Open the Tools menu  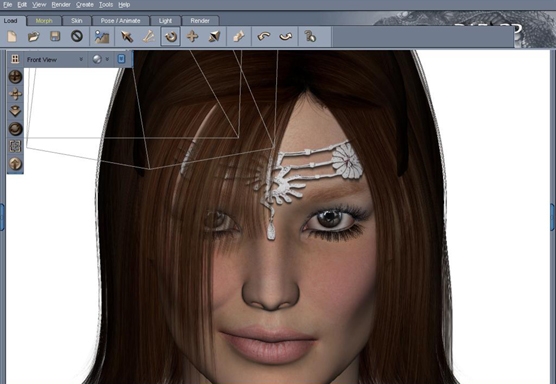(106, 5)
